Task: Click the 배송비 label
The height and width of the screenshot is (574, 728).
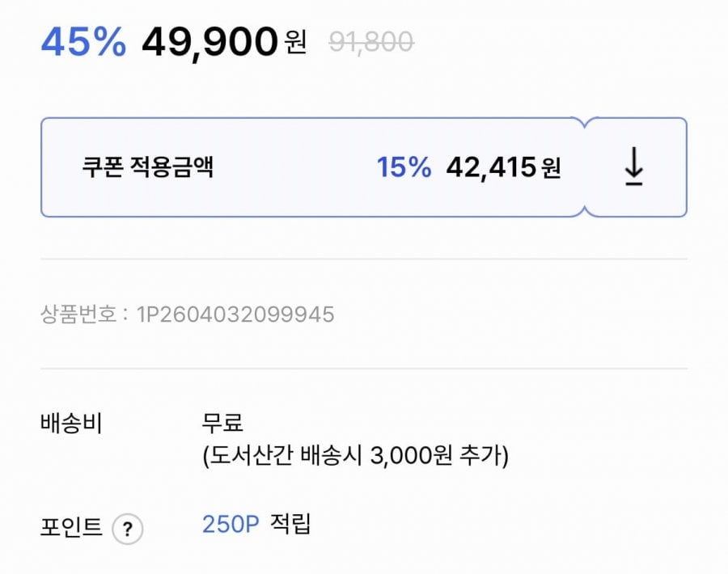Action: [71, 423]
